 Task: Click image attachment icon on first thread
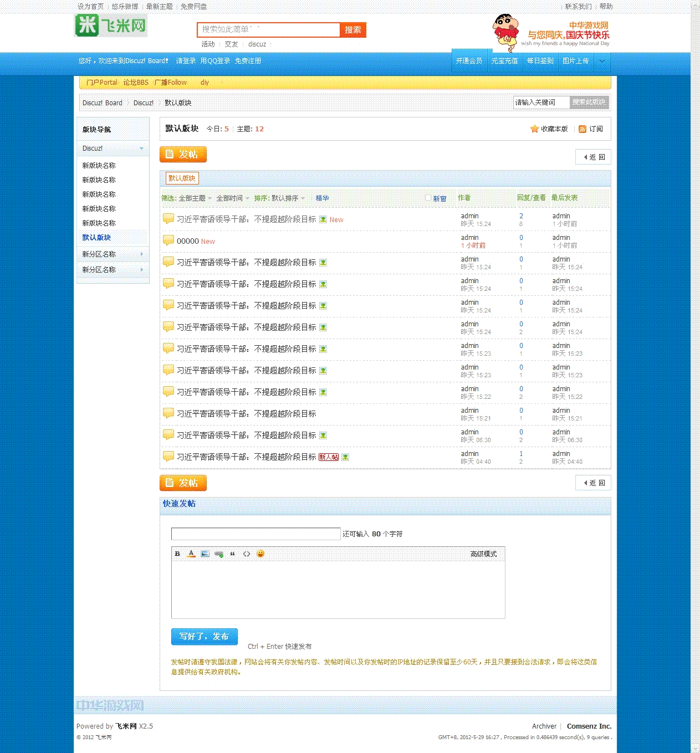[x=323, y=219]
